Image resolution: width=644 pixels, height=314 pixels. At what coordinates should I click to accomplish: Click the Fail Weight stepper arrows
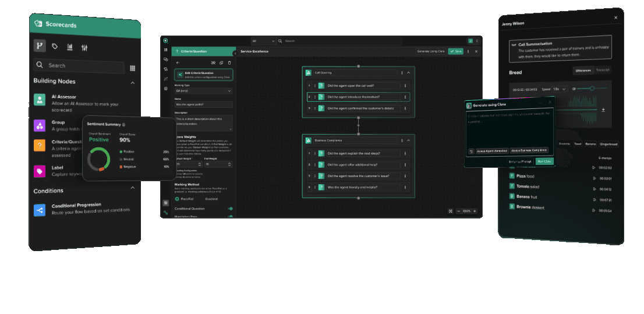coord(230,164)
